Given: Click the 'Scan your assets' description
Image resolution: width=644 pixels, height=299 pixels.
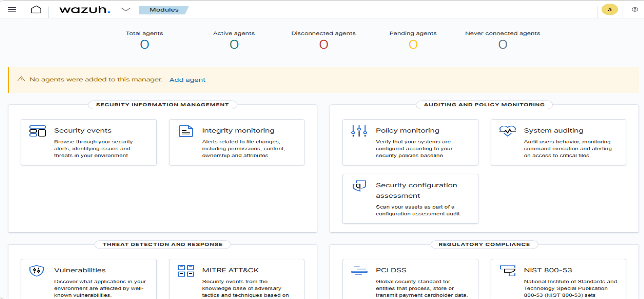Looking at the screenshot, I should (419, 210).
